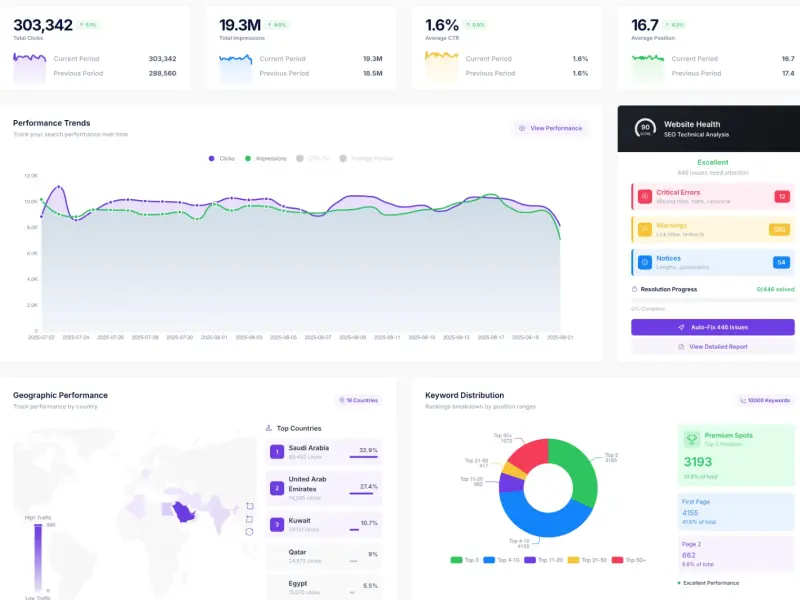The width and height of the screenshot is (800, 600).
Task: Open the 19 Countries badge
Action: click(x=358, y=400)
